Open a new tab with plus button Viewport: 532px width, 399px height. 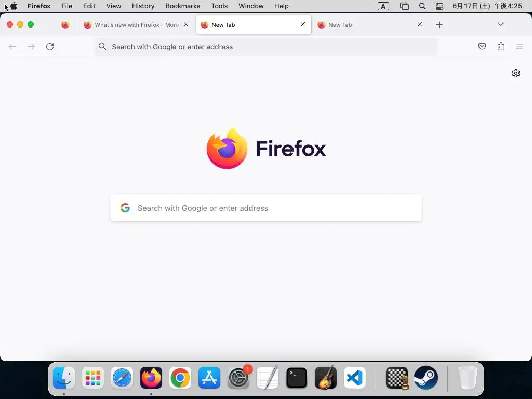coord(439,25)
